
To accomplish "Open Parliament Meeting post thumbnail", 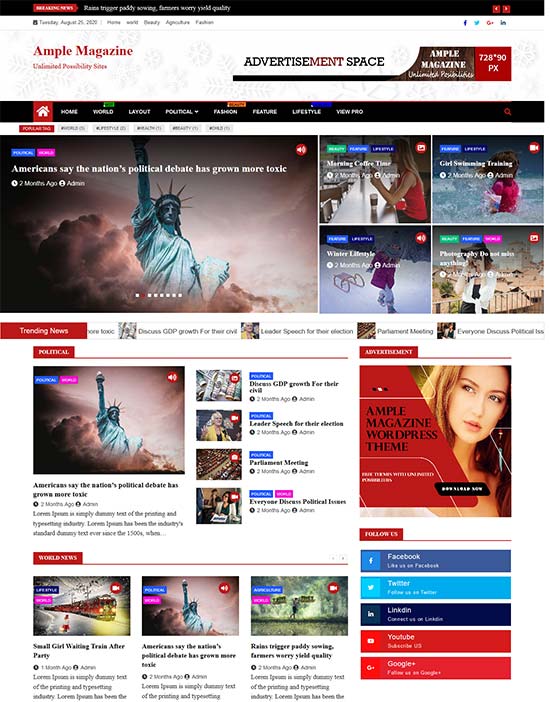I will (219, 464).
